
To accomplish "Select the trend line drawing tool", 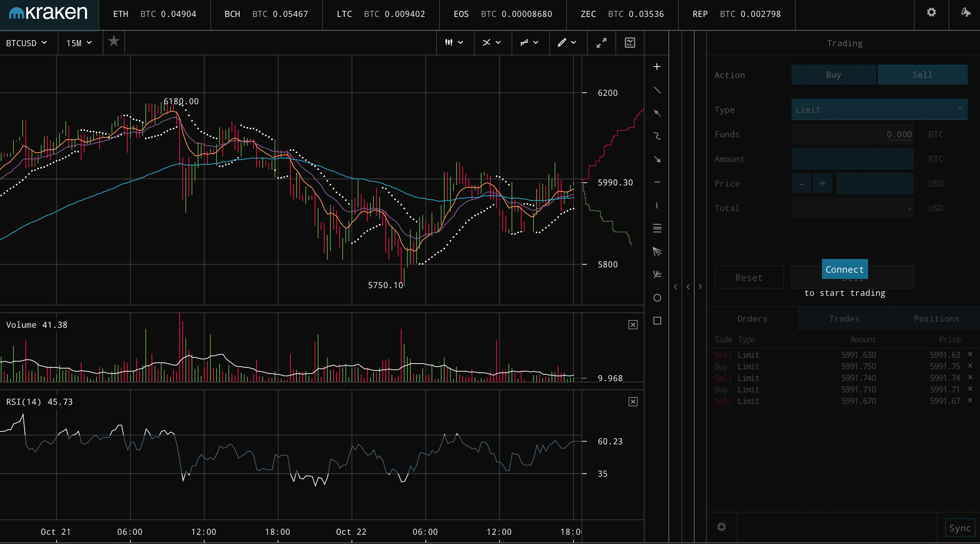I will pos(657,90).
